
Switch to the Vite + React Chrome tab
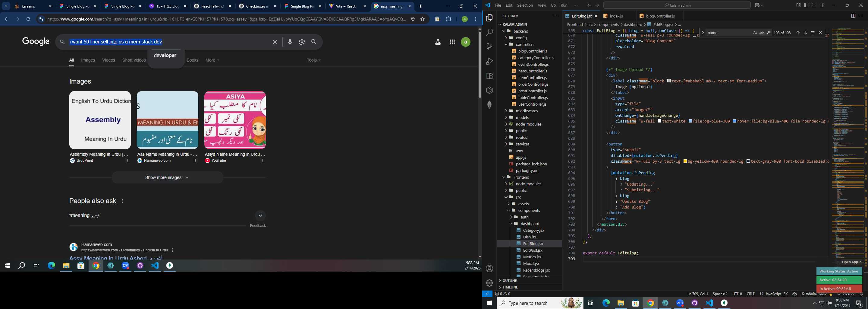(x=347, y=6)
